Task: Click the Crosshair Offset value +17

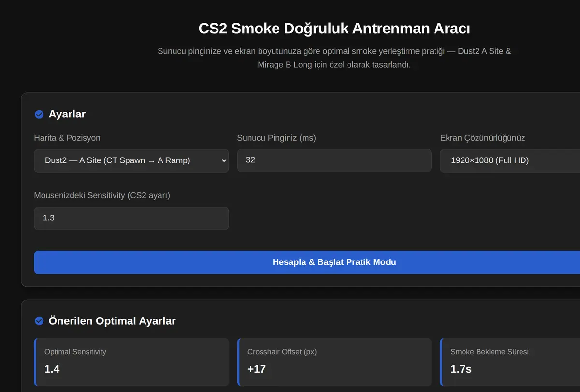Action: [257, 369]
